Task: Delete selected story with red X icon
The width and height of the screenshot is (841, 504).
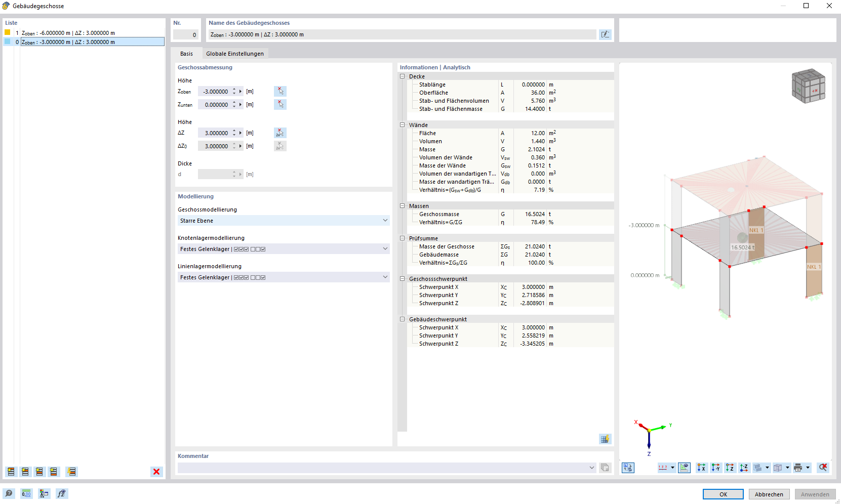Action: point(156,472)
